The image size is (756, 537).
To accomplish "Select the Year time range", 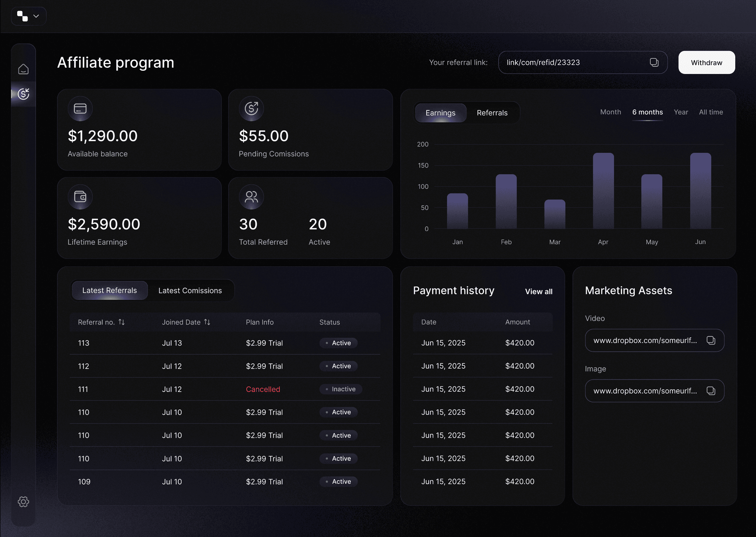I will 681,112.
